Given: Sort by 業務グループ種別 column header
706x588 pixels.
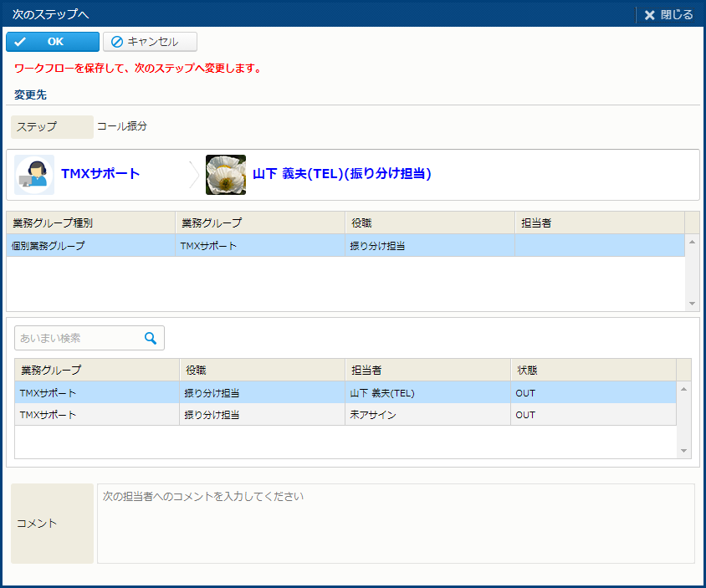Looking at the screenshot, I should click(90, 223).
